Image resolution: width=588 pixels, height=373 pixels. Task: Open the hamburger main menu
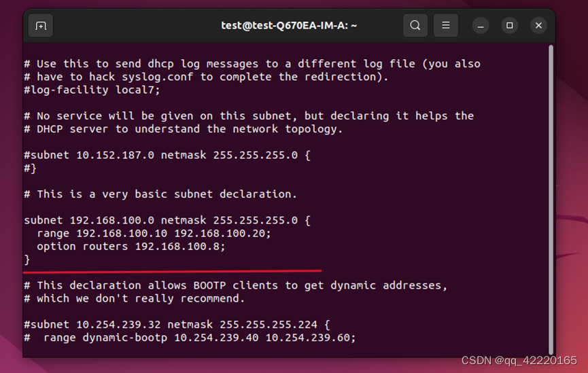click(x=445, y=26)
